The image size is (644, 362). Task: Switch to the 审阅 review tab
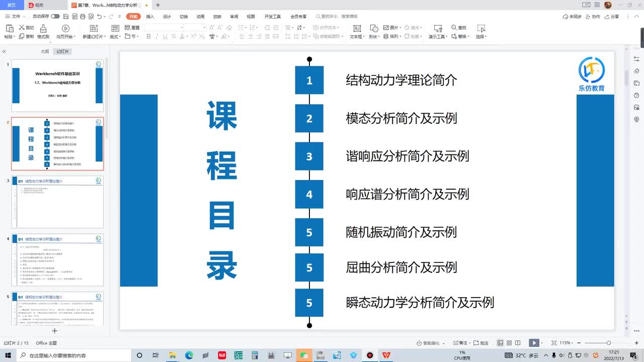(234, 17)
